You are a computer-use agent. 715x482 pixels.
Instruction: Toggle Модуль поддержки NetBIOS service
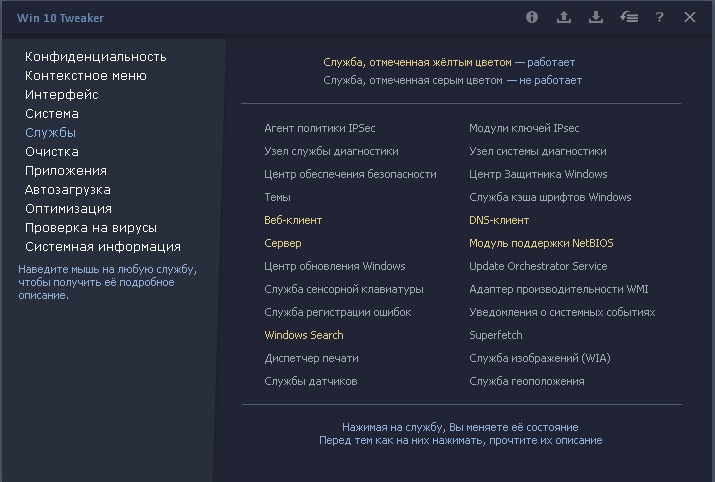(x=541, y=243)
